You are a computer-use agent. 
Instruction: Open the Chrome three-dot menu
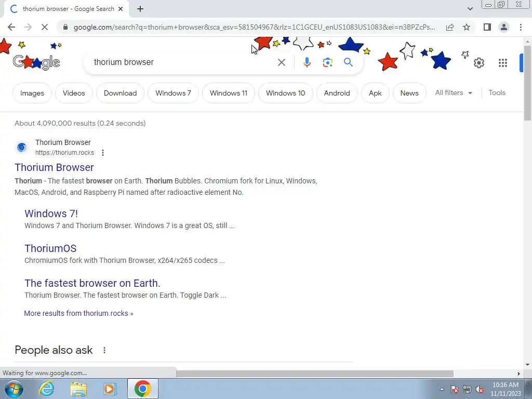point(521,27)
